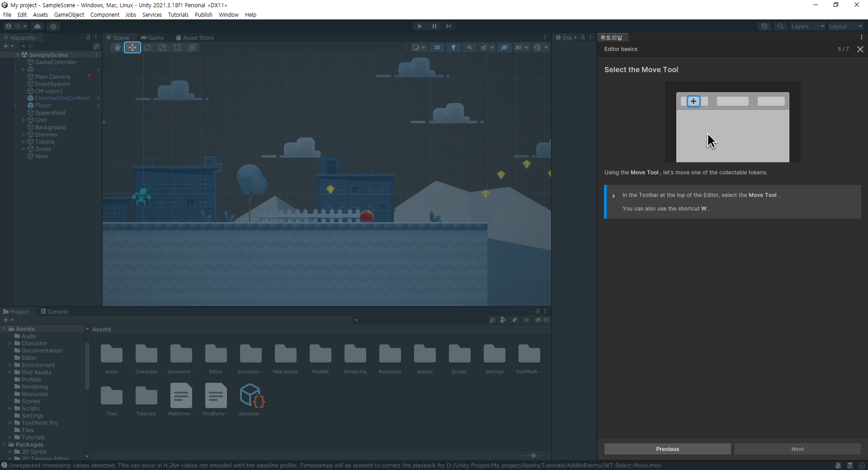Select Player in the Hierarchy

pyautogui.click(x=43, y=105)
